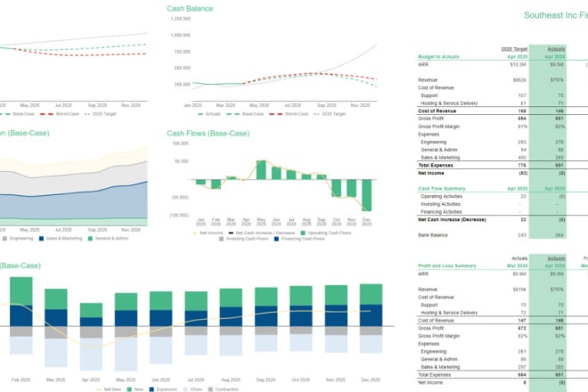This screenshot has height=392, width=588.
Task: Select the Dec 2020 bar in the Cash Flows chart
Action: point(366,195)
